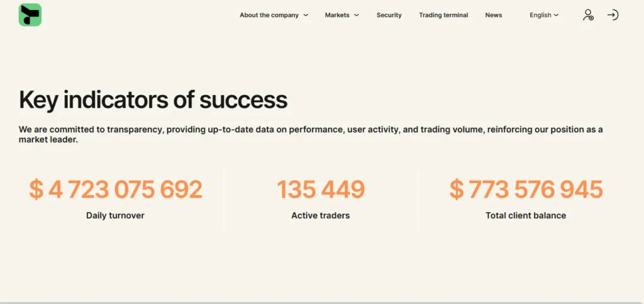644x304 pixels.
Task: Open the About the company menu
Action: (x=269, y=15)
